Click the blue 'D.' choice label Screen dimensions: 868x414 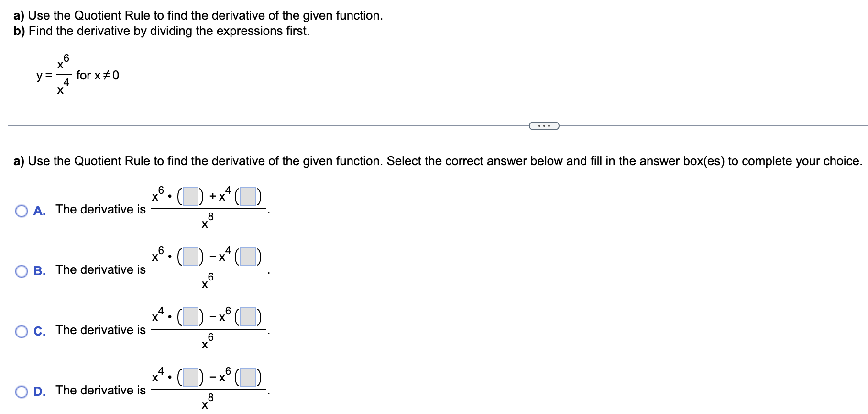pyautogui.click(x=39, y=392)
